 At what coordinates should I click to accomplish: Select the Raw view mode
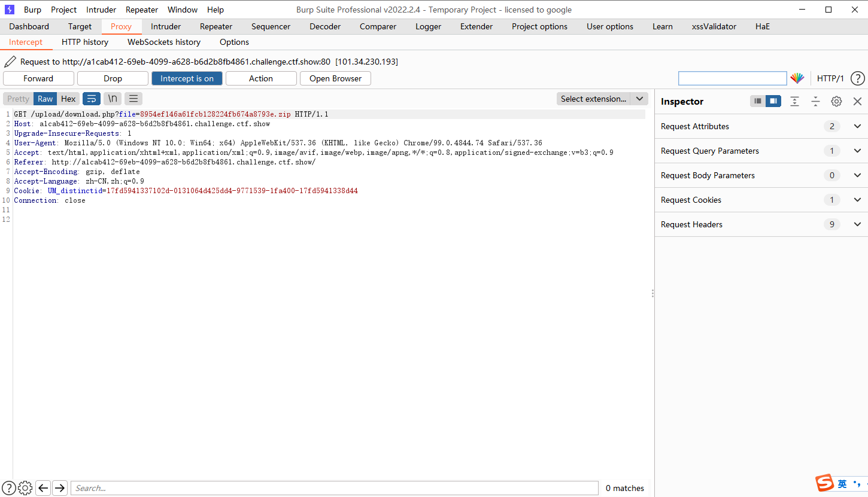(x=45, y=99)
